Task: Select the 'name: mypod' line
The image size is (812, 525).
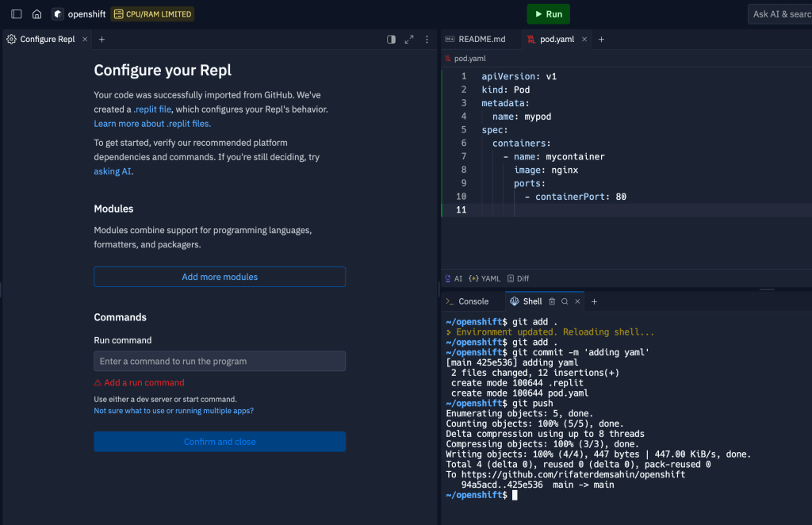Action: (x=522, y=117)
